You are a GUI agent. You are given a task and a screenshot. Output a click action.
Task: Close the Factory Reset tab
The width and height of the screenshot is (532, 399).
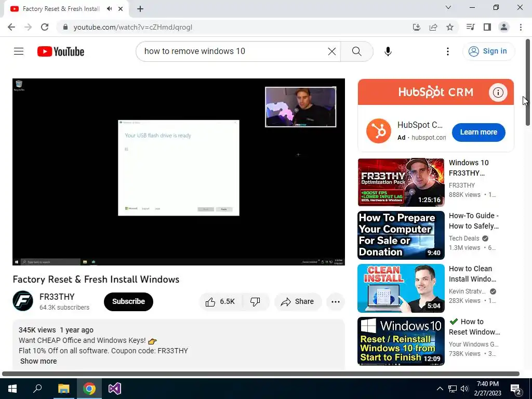click(121, 9)
